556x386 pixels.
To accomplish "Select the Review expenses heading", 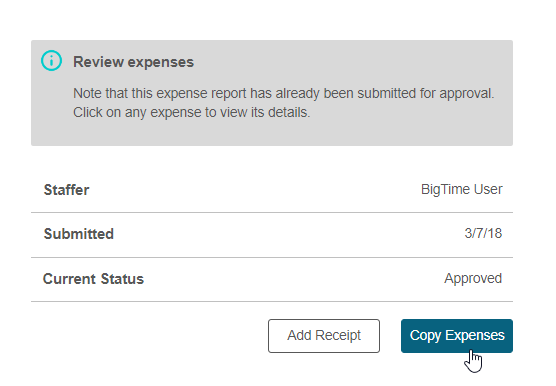I will pos(133,62).
